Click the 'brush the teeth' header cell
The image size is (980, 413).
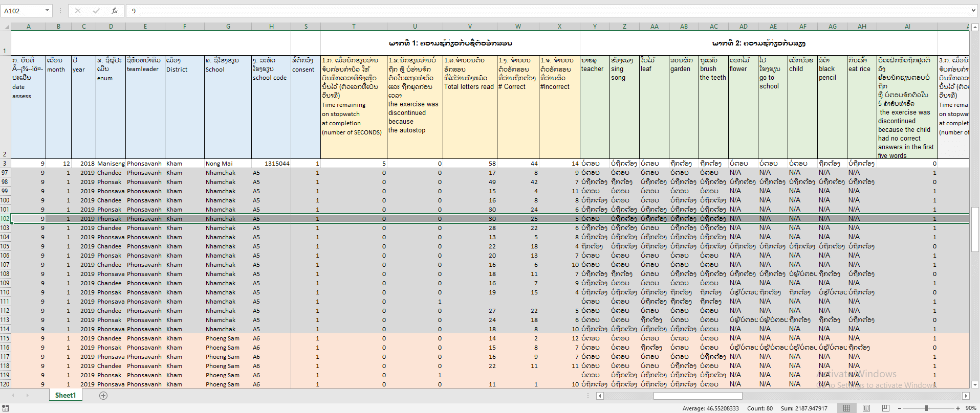click(x=713, y=107)
